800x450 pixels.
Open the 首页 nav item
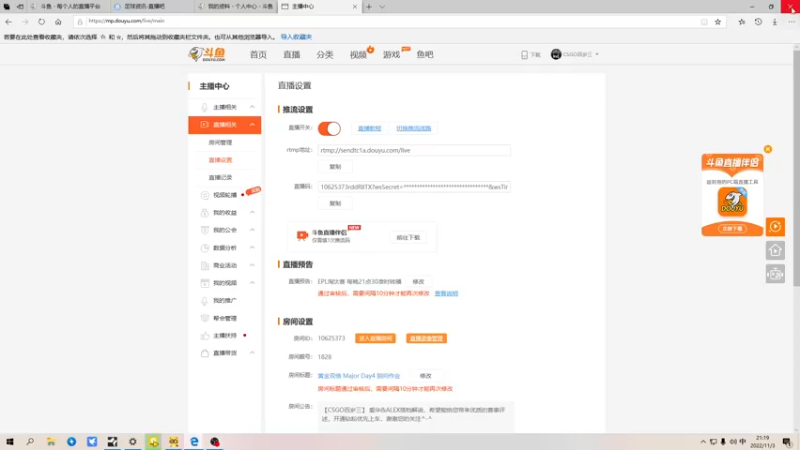(258, 55)
